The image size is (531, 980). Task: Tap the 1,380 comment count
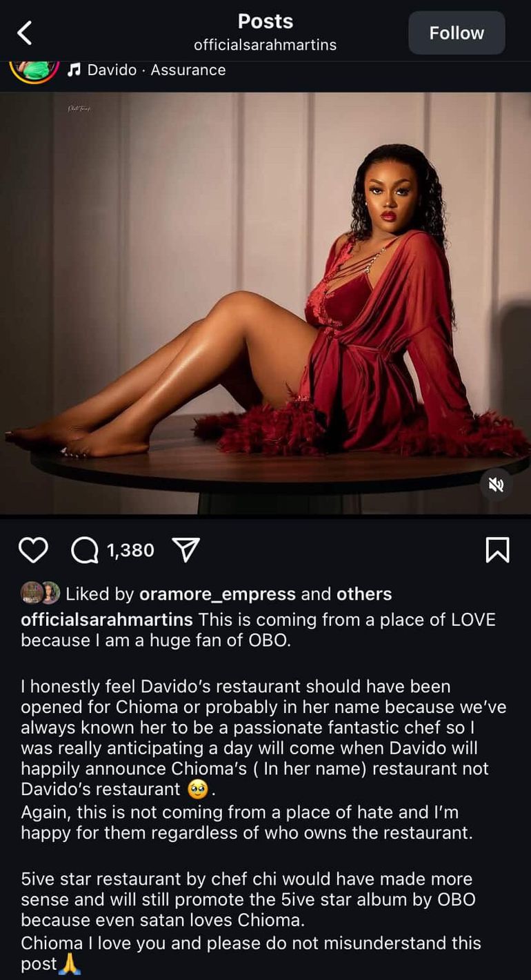click(130, 550)
